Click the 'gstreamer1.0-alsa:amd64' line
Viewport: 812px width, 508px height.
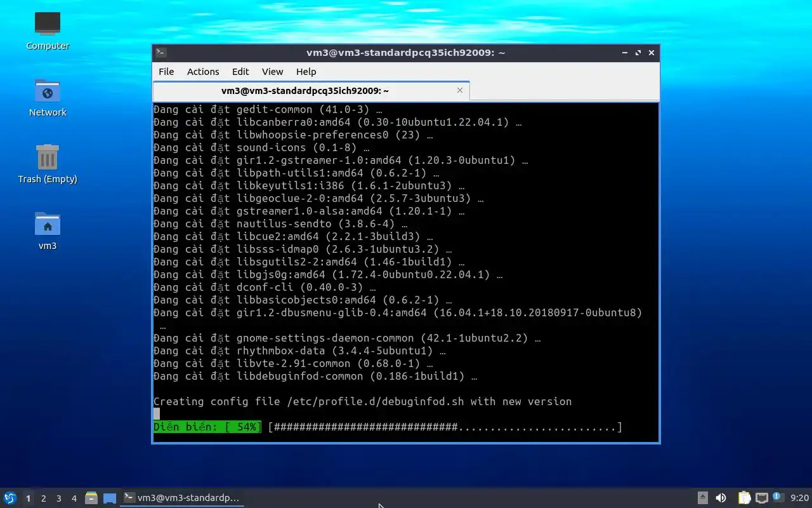pyautogui.click(x=309, y=211)
